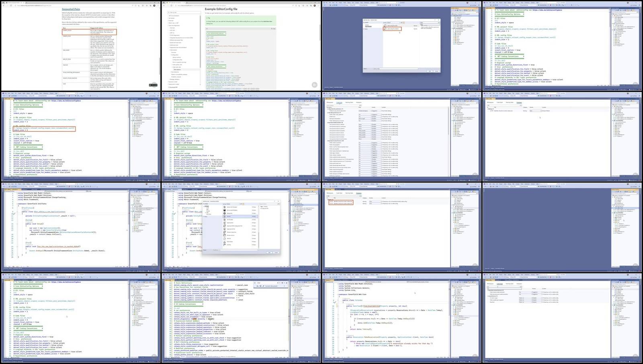Click back arrow in Example EditorConfig browser
Viewport: 643px width, 364px height.
pos(164,6)
